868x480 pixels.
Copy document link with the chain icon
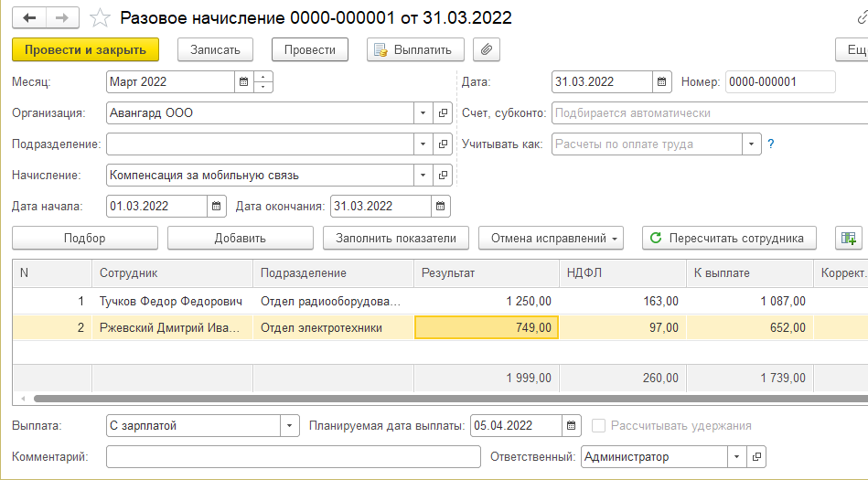pyautogui.click(x=862, y=17)
